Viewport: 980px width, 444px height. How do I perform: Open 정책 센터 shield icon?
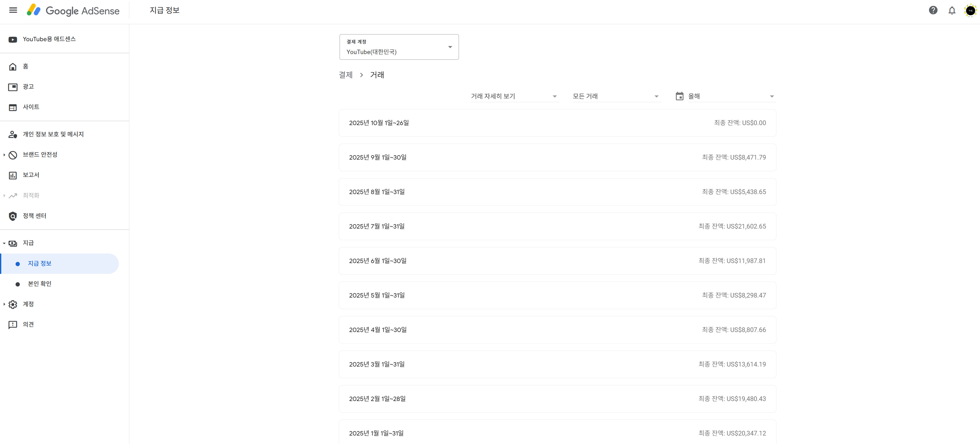coord(13,216)
